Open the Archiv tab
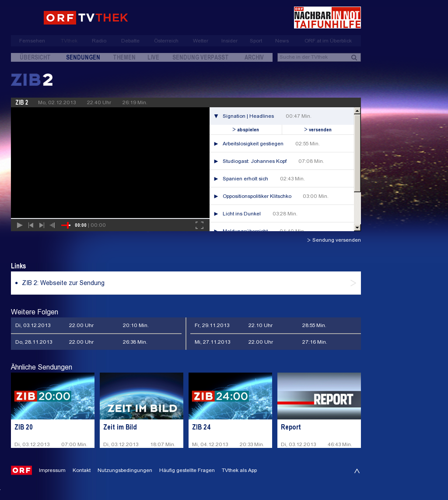This screenshot has height=500, width=448. tap(254, 57)
